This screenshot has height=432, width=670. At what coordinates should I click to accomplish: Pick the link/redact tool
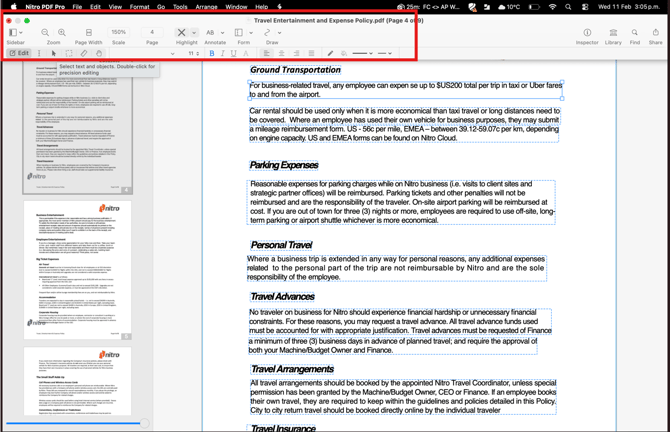(84, 53)
